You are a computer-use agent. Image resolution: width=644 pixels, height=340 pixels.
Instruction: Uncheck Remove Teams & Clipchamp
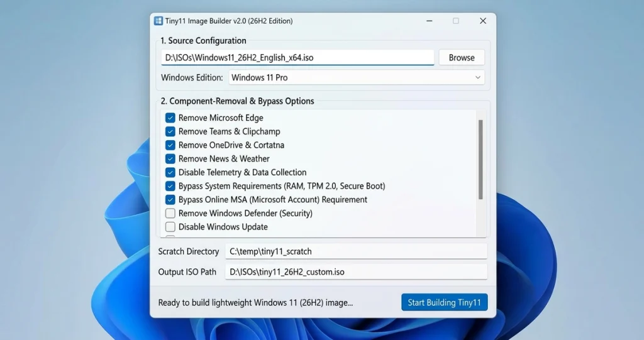coord(170,131)
